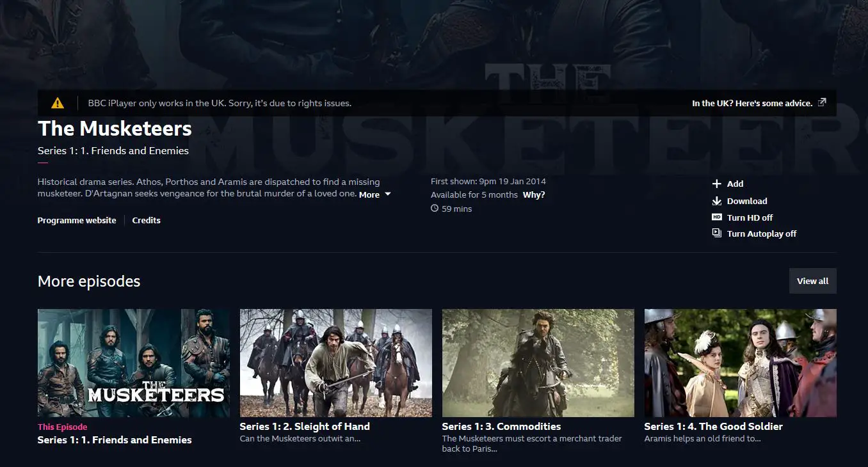Click 'Aramis helps an old friend to...' description
The image size is (868, 467).
[702, 439]
